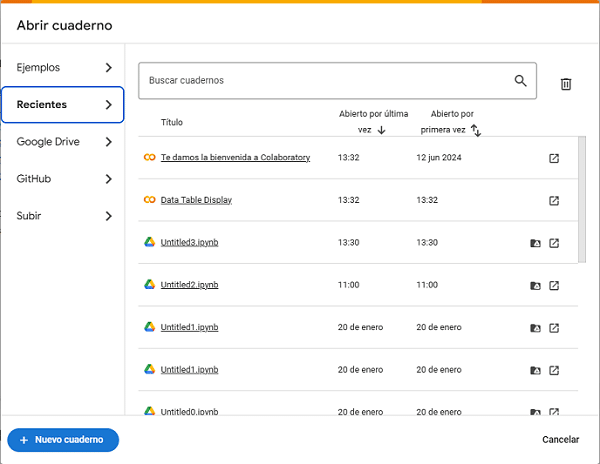This screenshot has height=464, width=600.
Task: Open the Untitled2.ipynb notebook link
Action: (189, 285)
